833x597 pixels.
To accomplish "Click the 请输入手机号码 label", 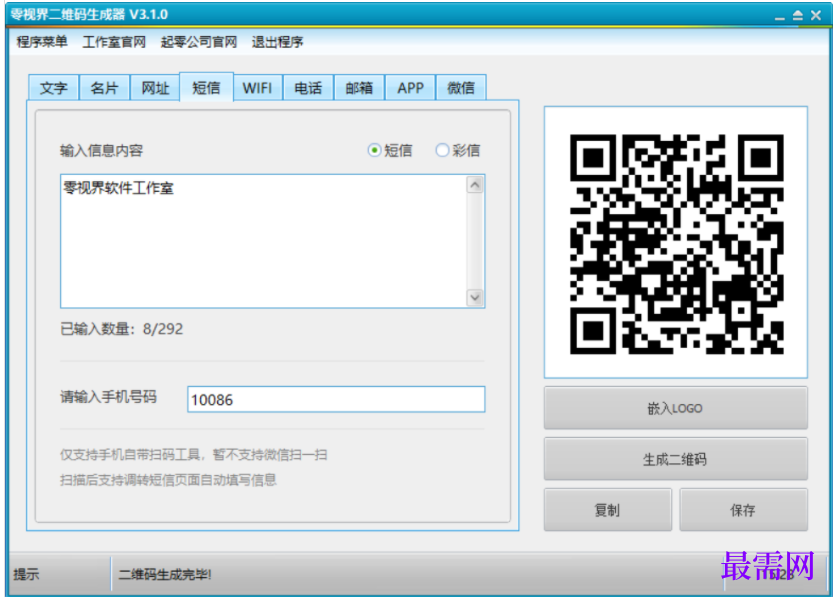I will tap(108, 397).
